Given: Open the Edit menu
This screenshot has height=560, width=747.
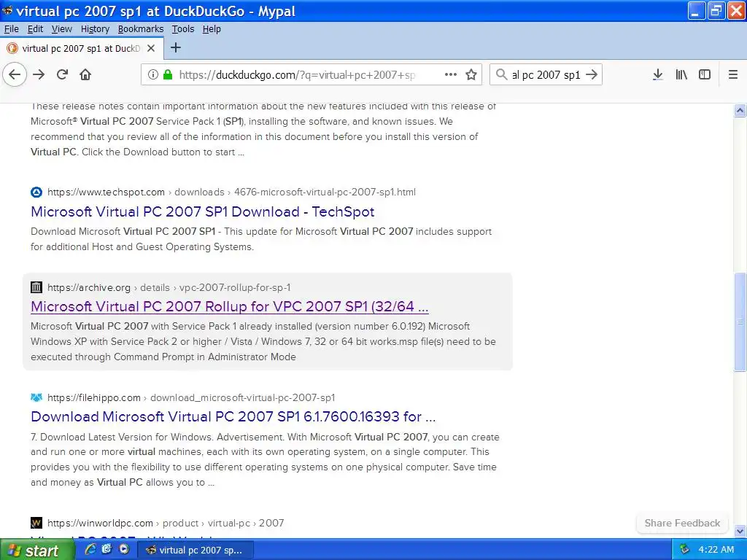Looking at the screenshot, I should coord(35,29).
